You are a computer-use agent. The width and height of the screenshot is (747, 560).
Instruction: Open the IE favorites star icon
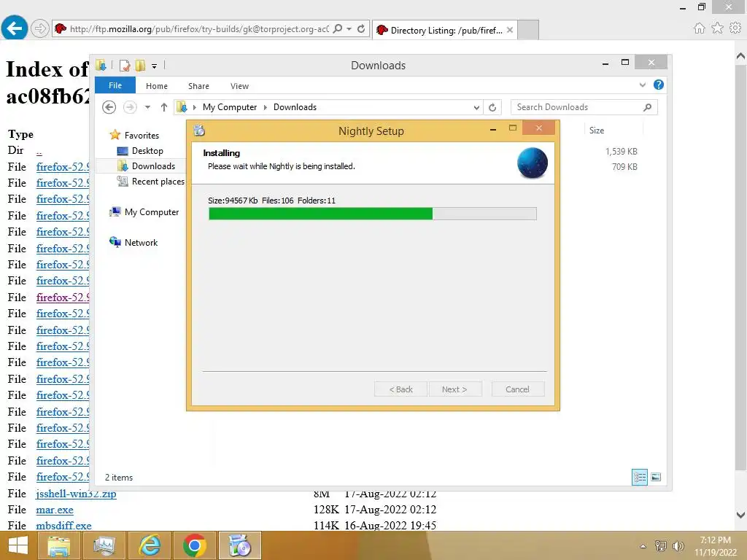coord(717,28)
